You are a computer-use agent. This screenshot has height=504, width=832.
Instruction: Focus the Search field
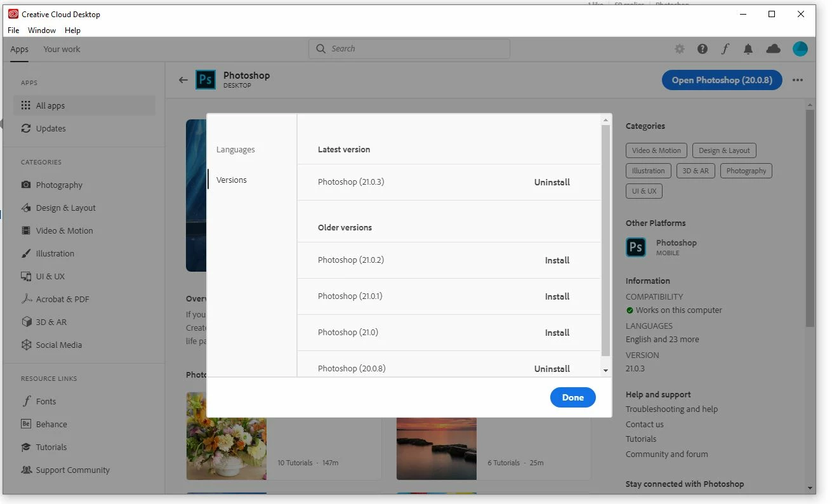point(409,49)
